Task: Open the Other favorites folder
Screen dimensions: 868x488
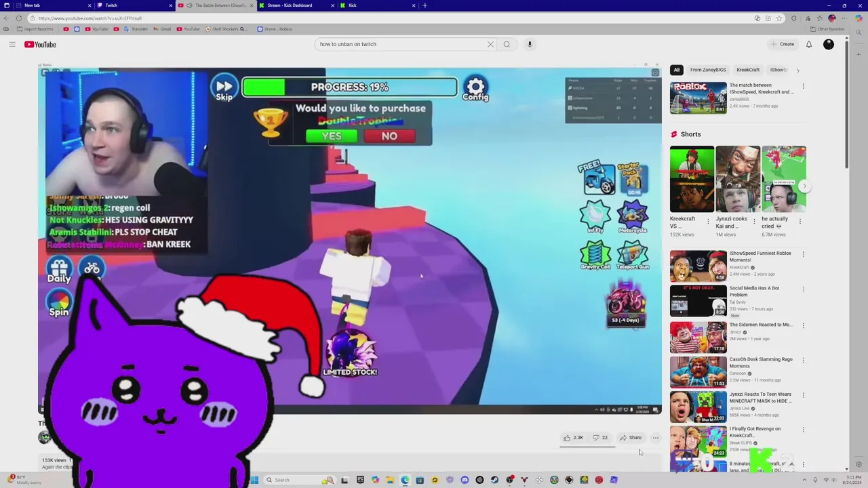Action: tap(827, 29)
